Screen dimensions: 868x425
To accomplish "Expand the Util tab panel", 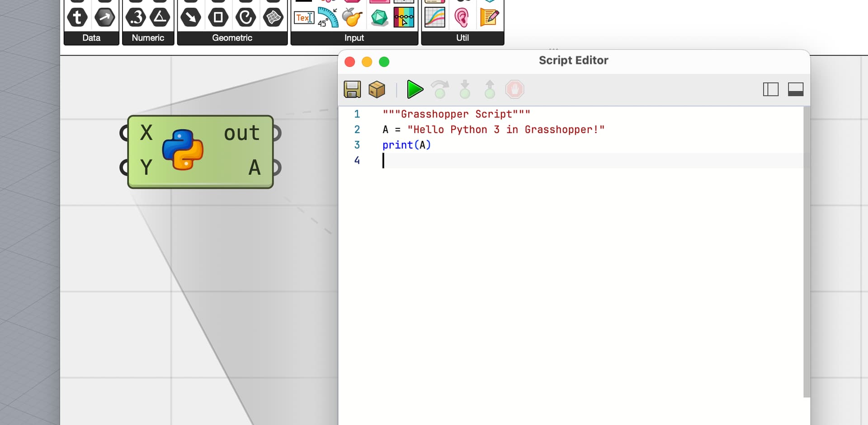I will (462, 38).
